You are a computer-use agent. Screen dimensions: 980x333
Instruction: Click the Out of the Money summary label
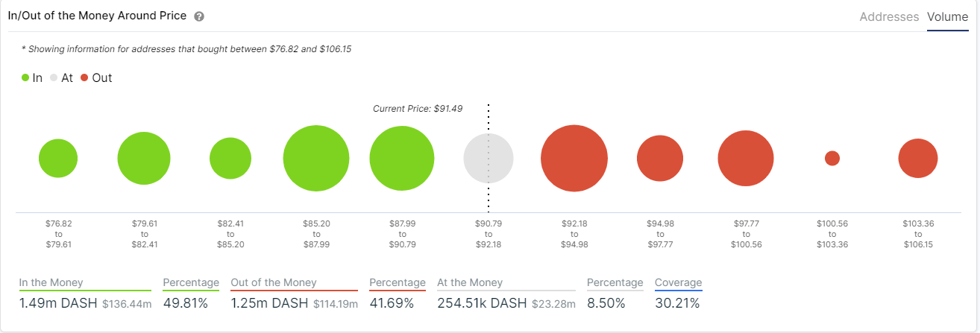(x=274, y=283)
